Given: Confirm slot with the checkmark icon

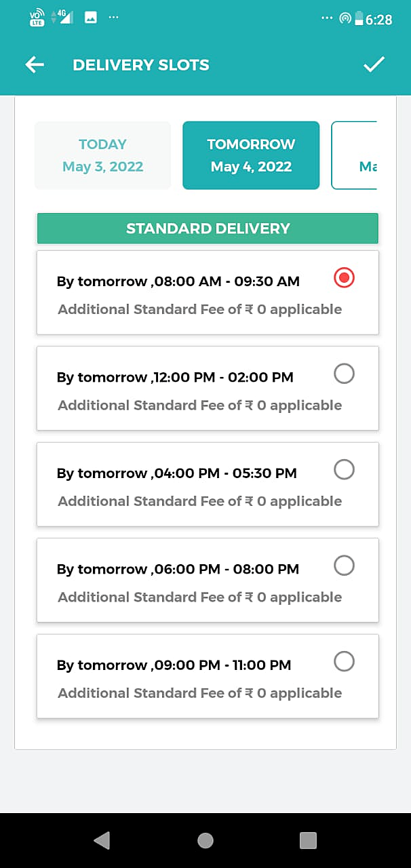Looking at the screenshot, I should (374, 64).
